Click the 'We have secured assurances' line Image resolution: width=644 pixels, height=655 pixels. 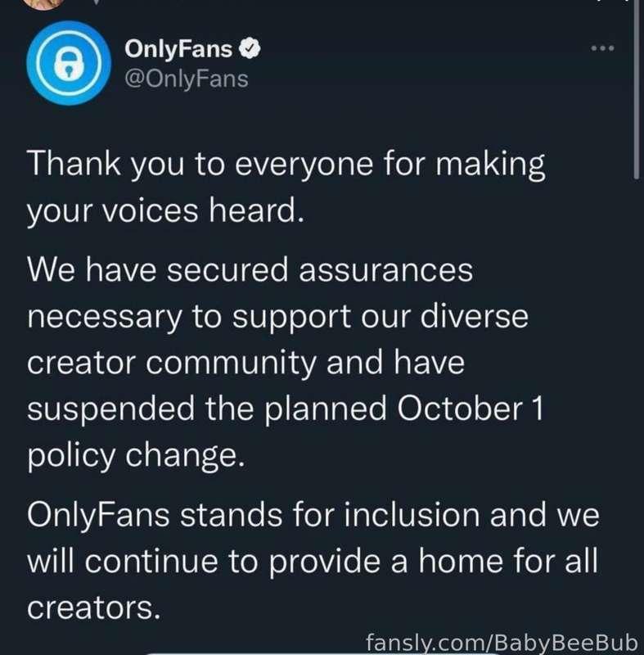tap(250, 270)
